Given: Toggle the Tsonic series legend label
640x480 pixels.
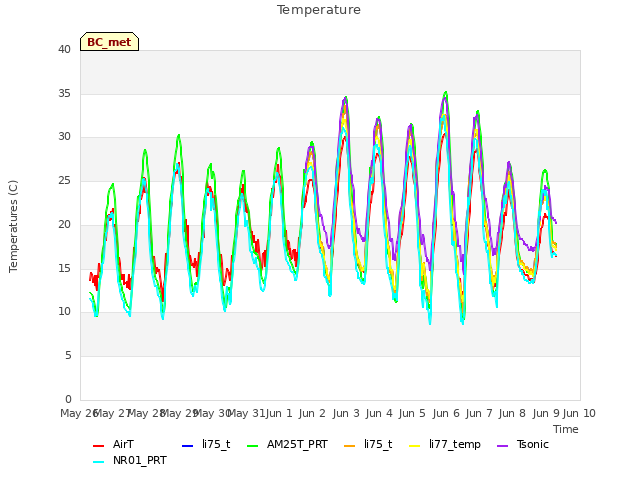Looking at the screenshot, I should 533,444.
